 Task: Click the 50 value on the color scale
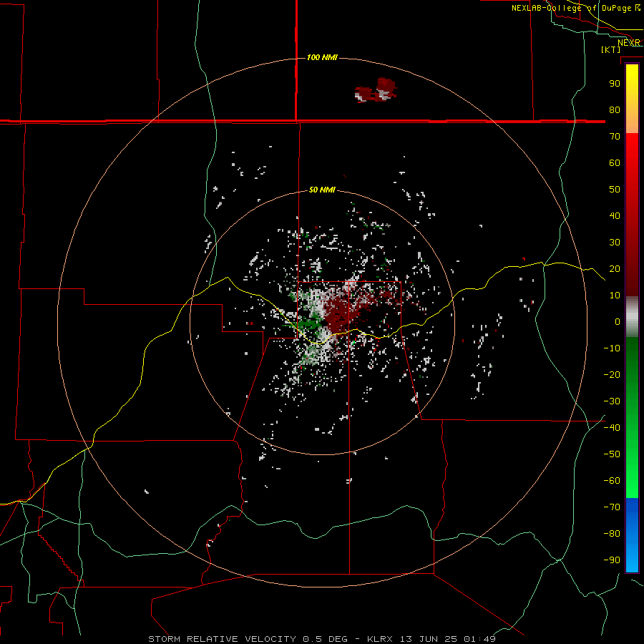[615, 190]
